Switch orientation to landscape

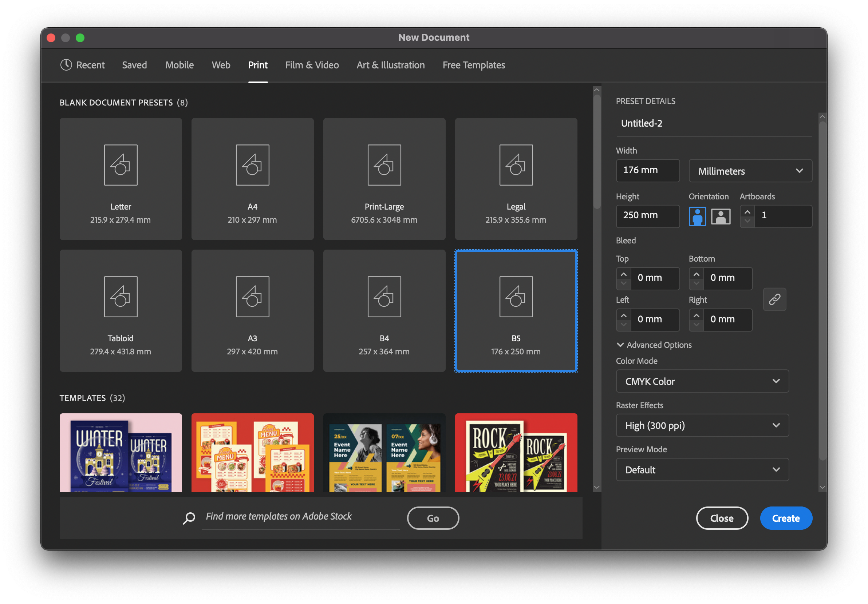tap(721, 216)
